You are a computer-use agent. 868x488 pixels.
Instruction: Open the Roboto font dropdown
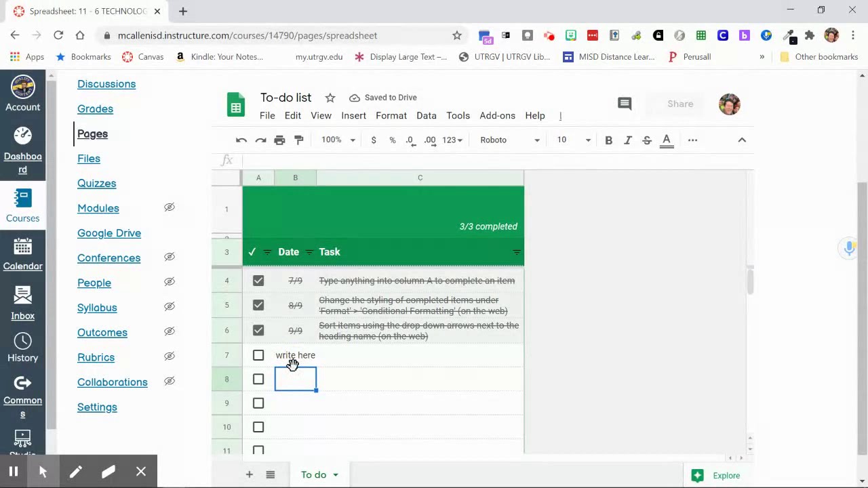[510, 140]
